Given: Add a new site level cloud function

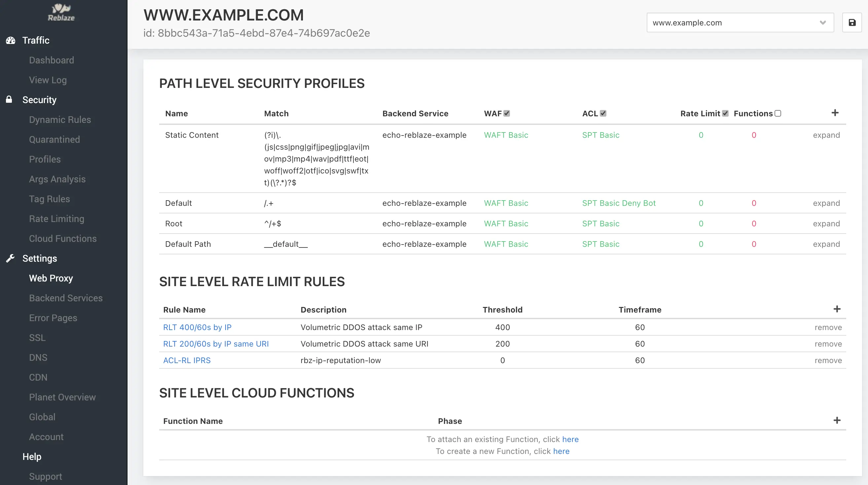Looking at the screenshot, I should [837, 420].
